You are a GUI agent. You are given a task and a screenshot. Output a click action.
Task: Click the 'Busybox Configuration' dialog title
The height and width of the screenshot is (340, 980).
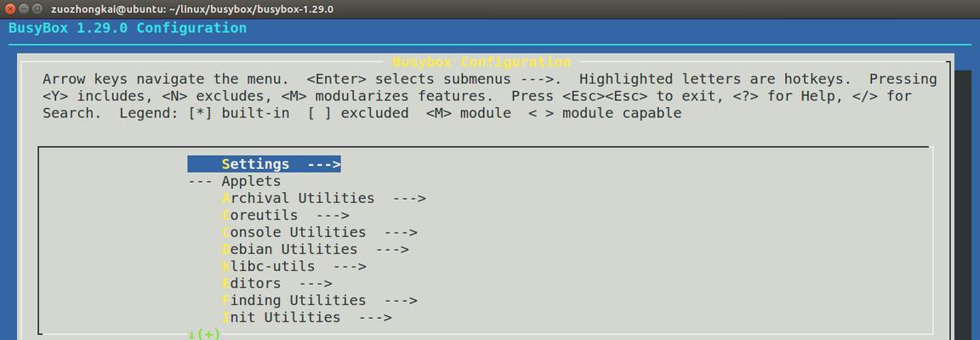(x=481, y=62)
